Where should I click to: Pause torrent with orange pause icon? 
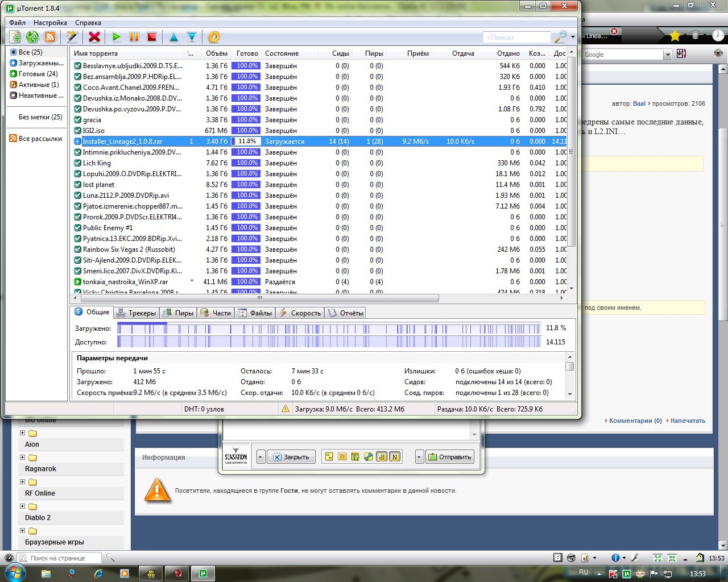(x=134, y=37)
